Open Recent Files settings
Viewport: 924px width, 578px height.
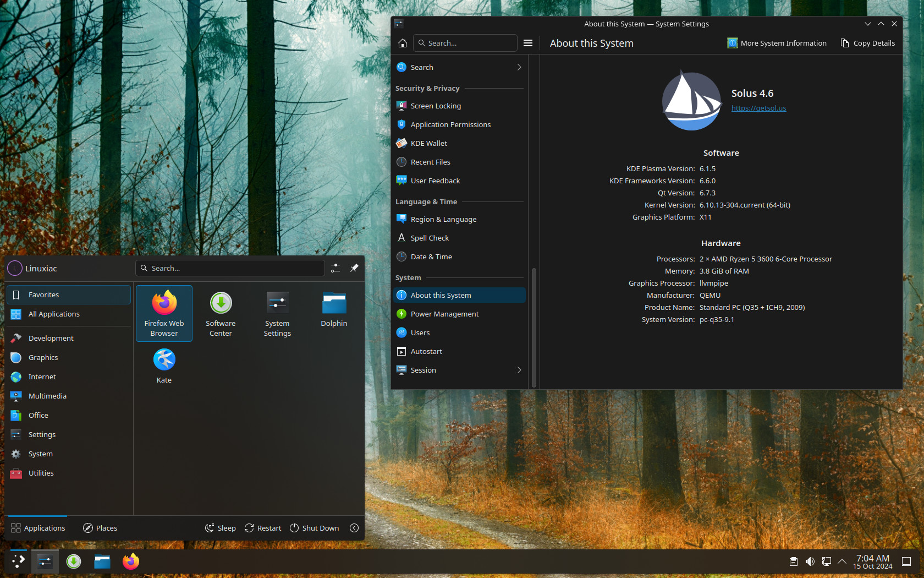coord(459,162)
